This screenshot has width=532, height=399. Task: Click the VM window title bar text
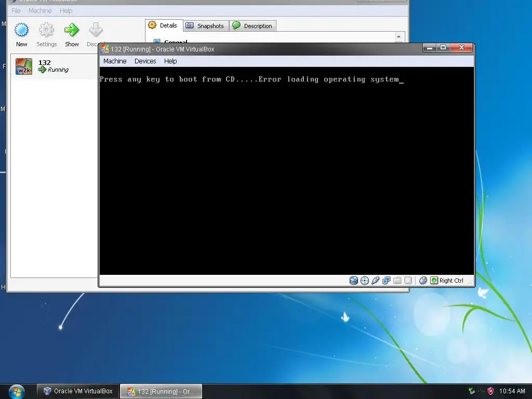[x=163, y=49]
